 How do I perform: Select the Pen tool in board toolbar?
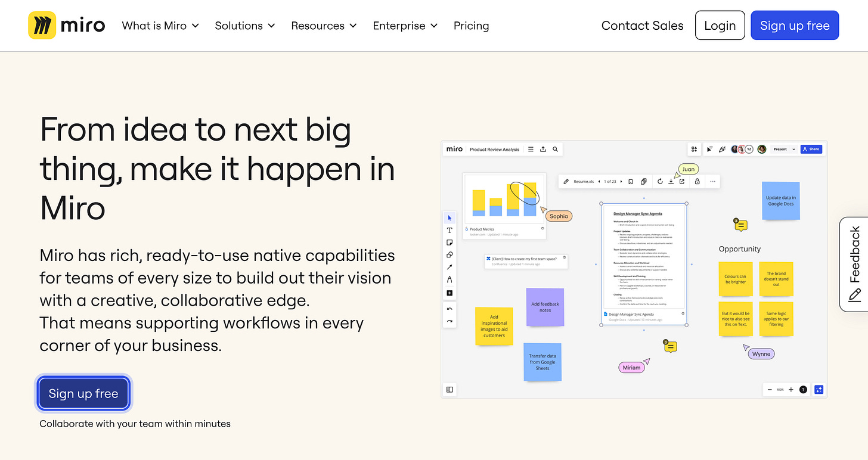(449, 280)
